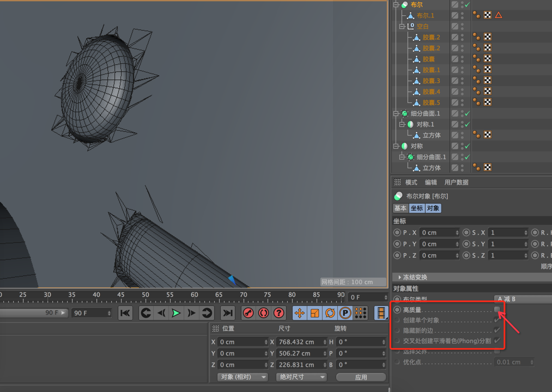The image size is (552, 392).
Task: Select the 胶囊.1 object in tree
Action: [x=431, y=70]
